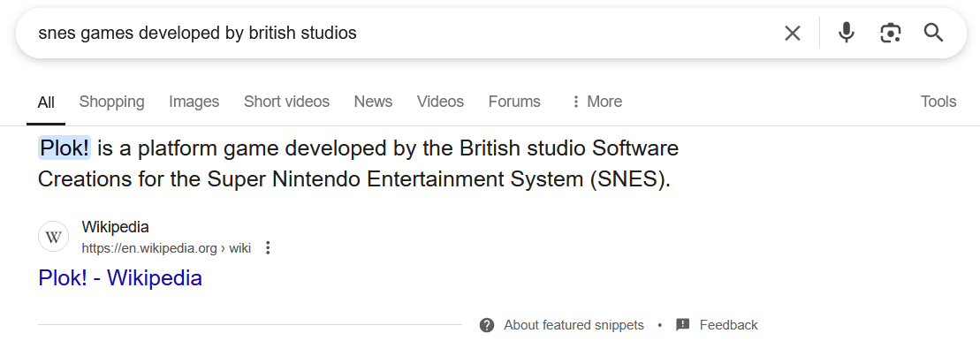Go to the Short videos tab

(x=286, y=102)
